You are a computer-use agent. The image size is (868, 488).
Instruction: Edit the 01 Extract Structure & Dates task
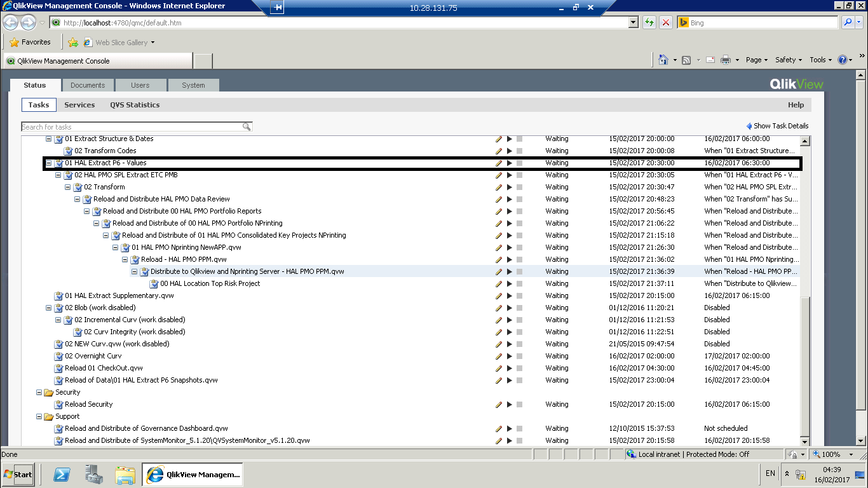499,139
